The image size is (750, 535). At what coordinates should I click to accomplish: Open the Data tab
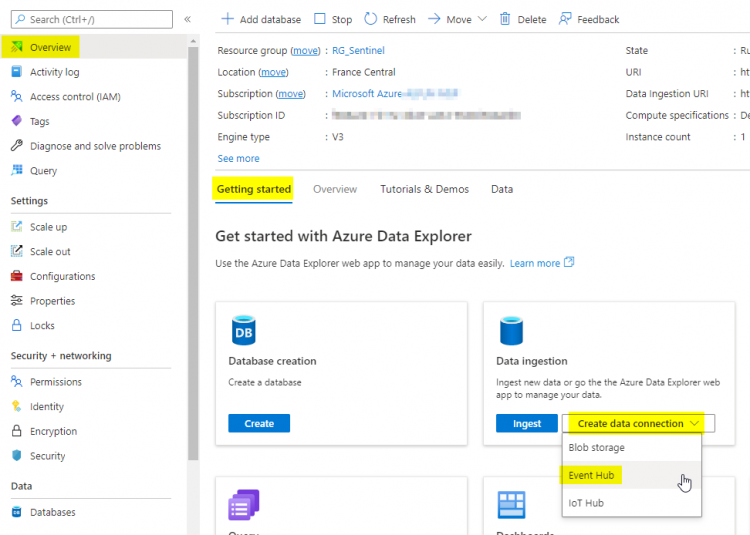click(x=502, y=189)
